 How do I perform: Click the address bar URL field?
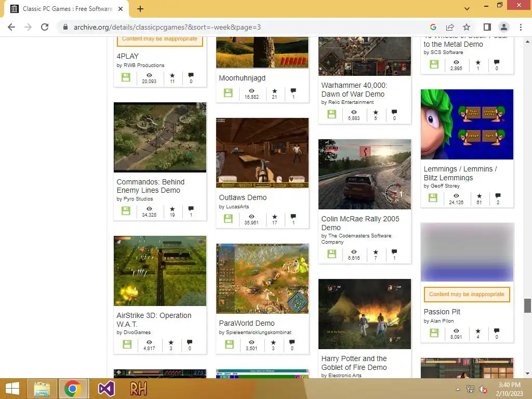[167, 27]
